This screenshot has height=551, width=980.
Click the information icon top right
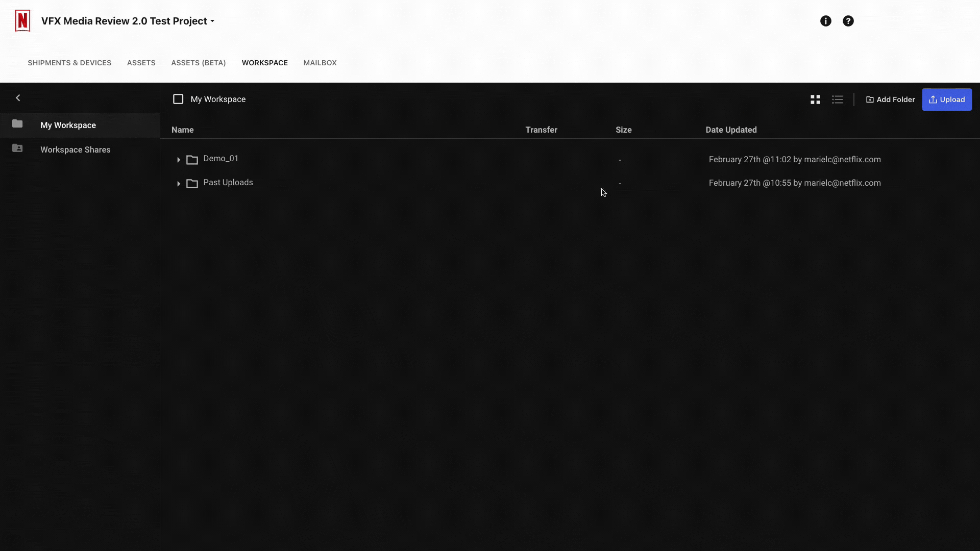pos(825,21)
